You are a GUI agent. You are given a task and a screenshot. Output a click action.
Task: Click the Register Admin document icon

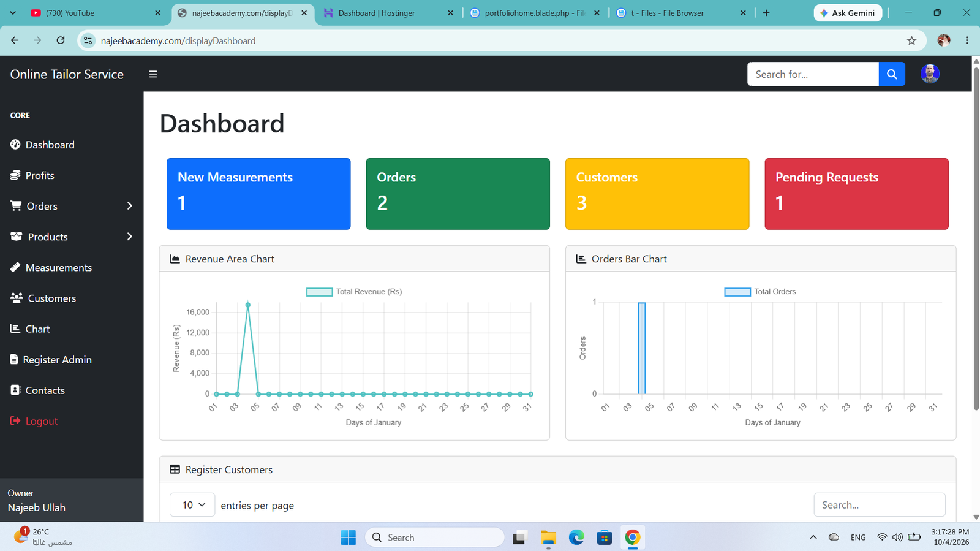[14, 359]
